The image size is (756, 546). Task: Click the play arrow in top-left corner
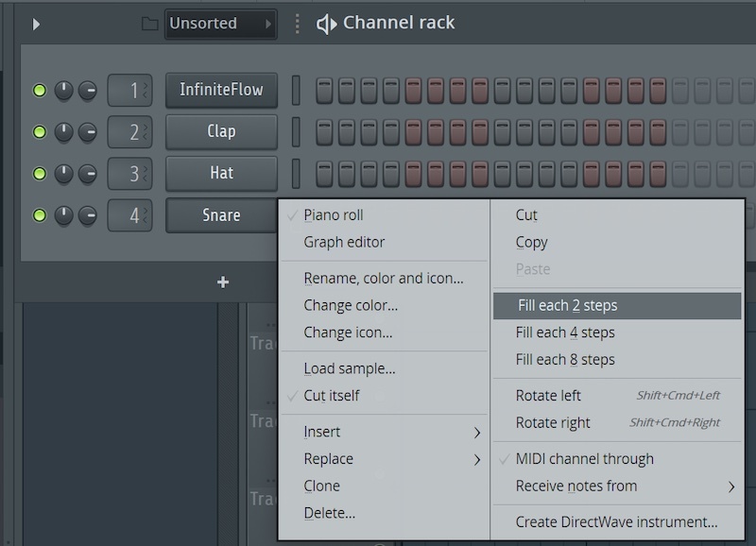[36, 24]
